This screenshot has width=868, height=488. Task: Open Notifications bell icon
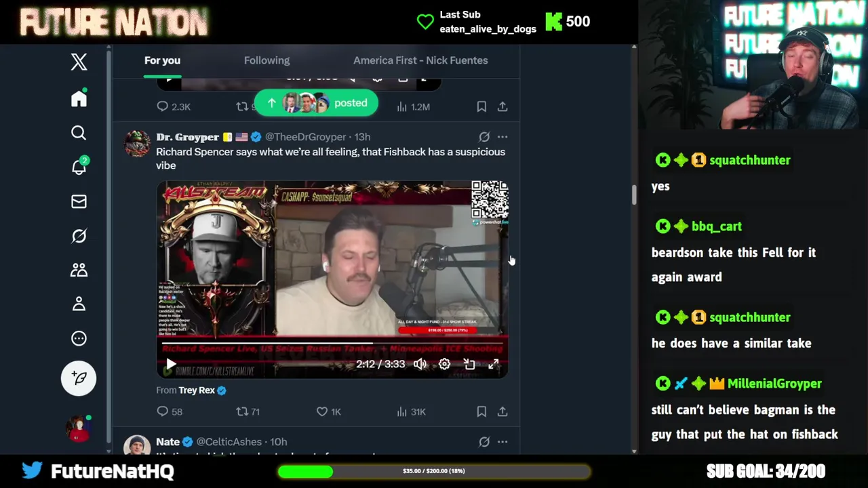pos(79,167)
